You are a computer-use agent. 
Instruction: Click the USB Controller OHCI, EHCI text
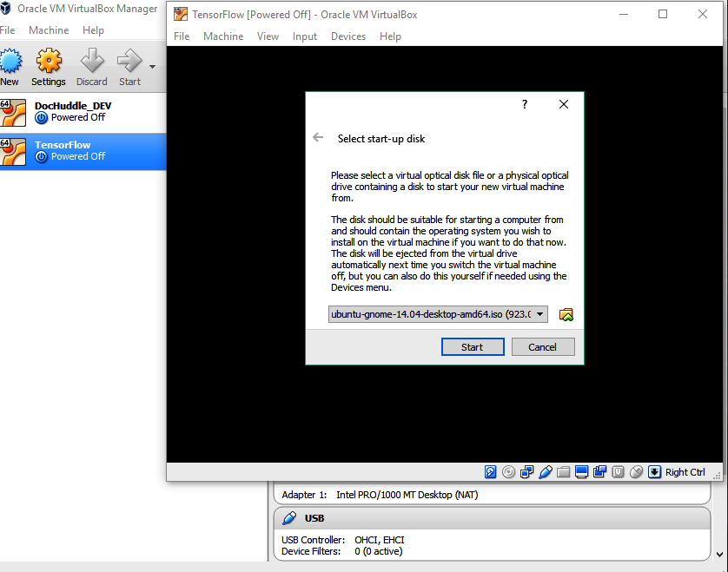tap(342, 540)
